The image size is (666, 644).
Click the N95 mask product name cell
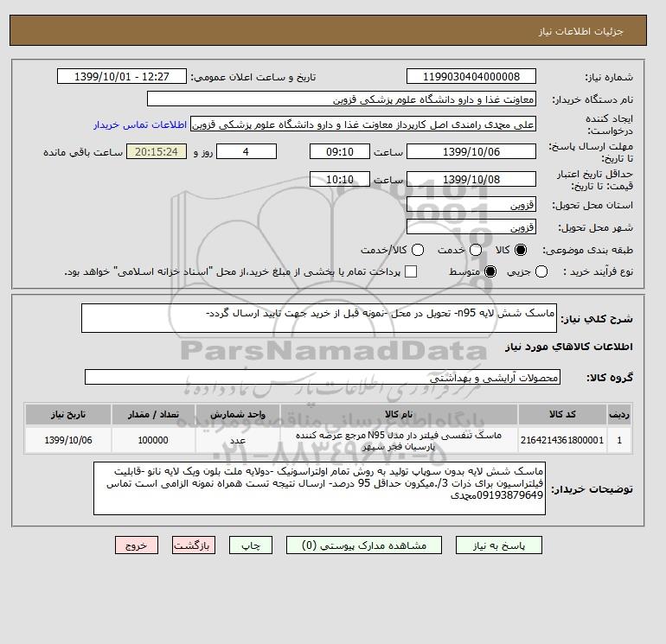399,441
